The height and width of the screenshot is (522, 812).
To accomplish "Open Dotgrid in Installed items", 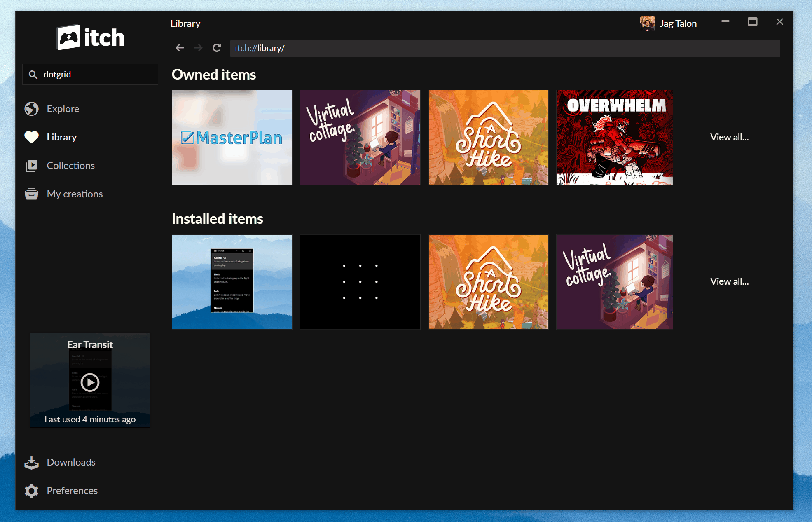I will coord(360,282).
